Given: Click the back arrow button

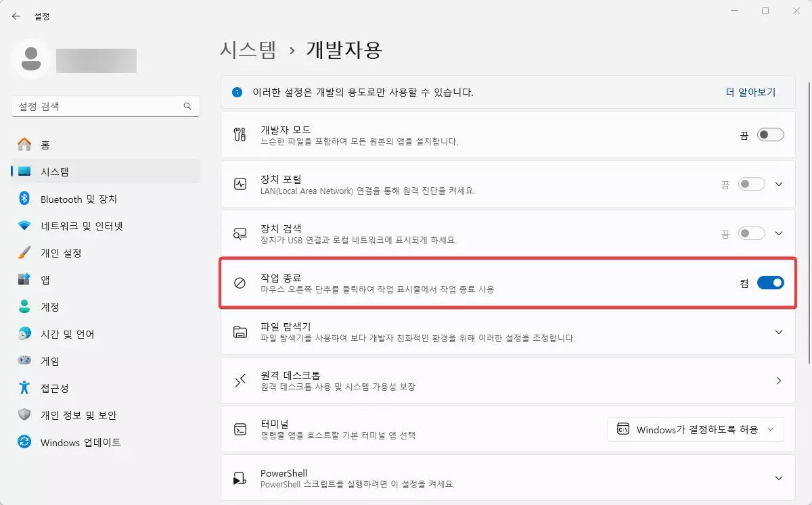Looking at the screenshot, I should click(16, 16).
